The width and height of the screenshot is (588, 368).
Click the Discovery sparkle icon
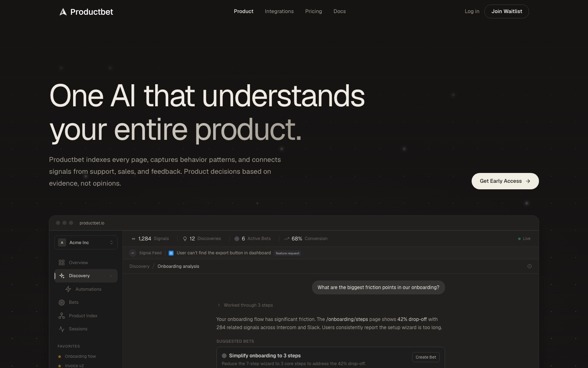pyautogui.click(x=62, y=276)
